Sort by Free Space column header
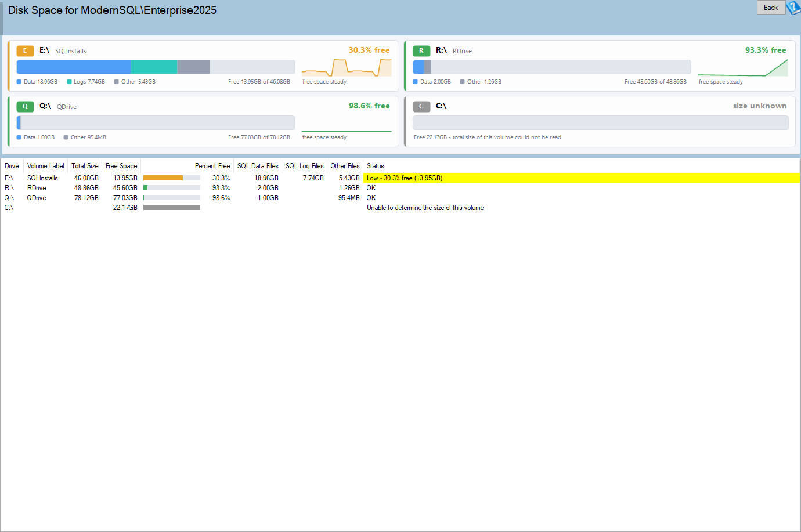801x532 pixels. 121,166
